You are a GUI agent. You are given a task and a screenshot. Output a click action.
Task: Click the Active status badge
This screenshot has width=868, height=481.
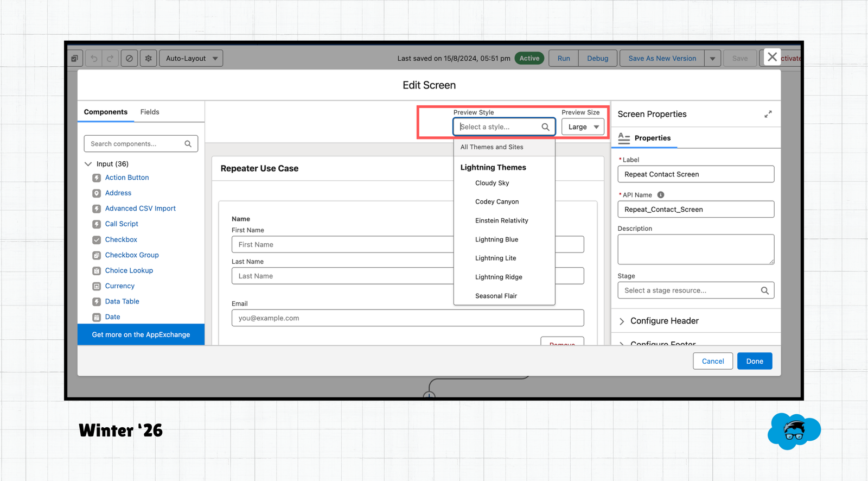pos(529,58)
